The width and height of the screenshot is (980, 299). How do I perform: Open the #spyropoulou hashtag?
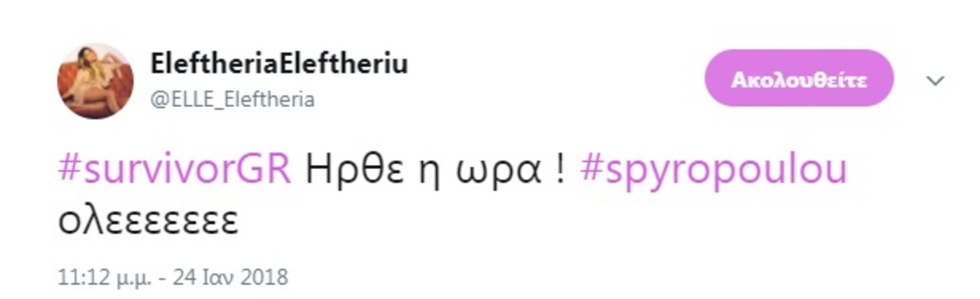click(714, 172)
